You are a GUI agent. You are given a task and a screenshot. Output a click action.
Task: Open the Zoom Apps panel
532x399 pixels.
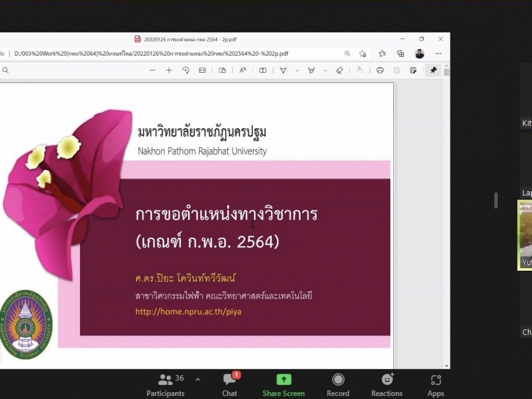point(436,385)
